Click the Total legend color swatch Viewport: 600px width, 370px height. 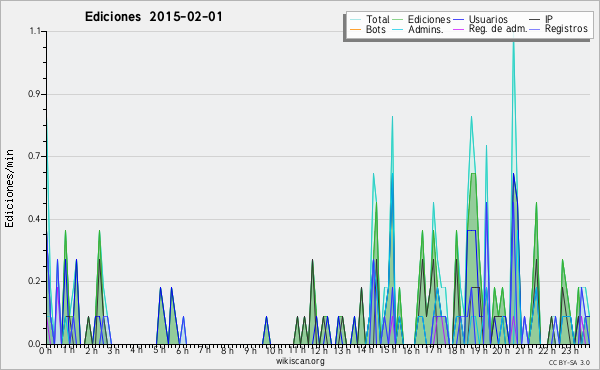point(355,20)
